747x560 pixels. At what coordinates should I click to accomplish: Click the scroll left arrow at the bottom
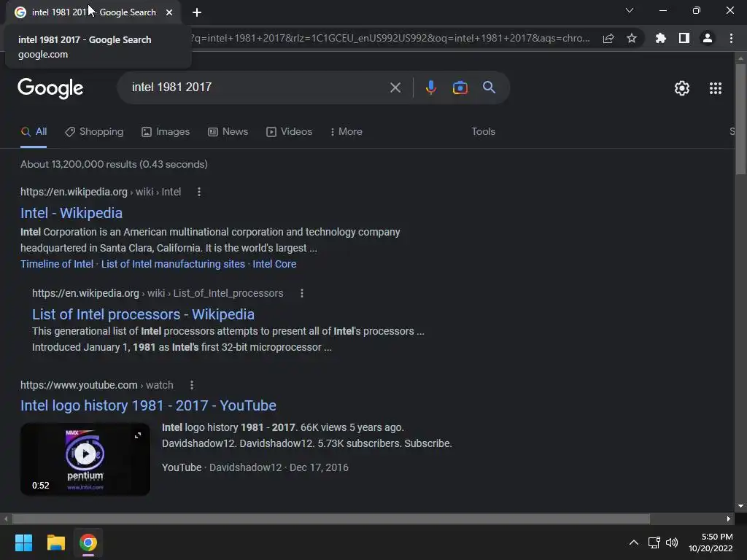coord(6,518)
